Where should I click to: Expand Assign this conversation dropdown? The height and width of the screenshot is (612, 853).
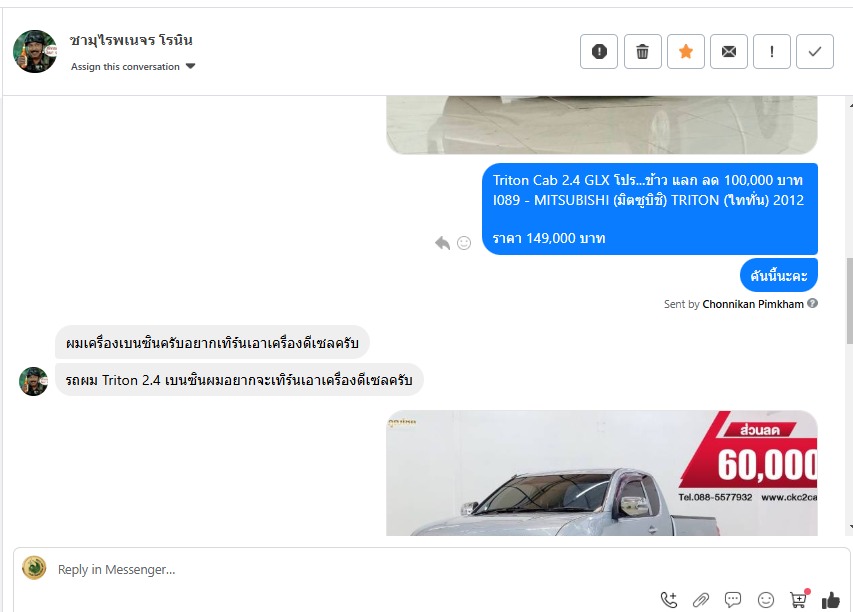point(133,66)
